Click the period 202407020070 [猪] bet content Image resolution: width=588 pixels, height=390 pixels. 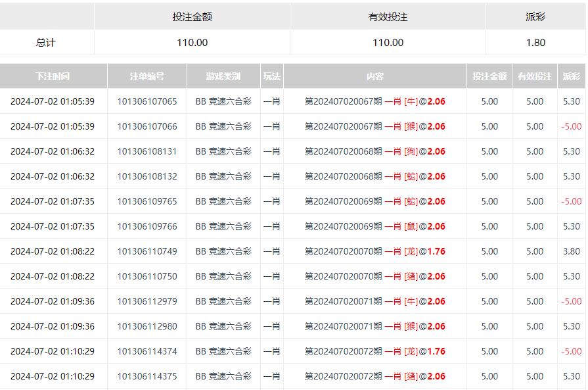point(375,276)
